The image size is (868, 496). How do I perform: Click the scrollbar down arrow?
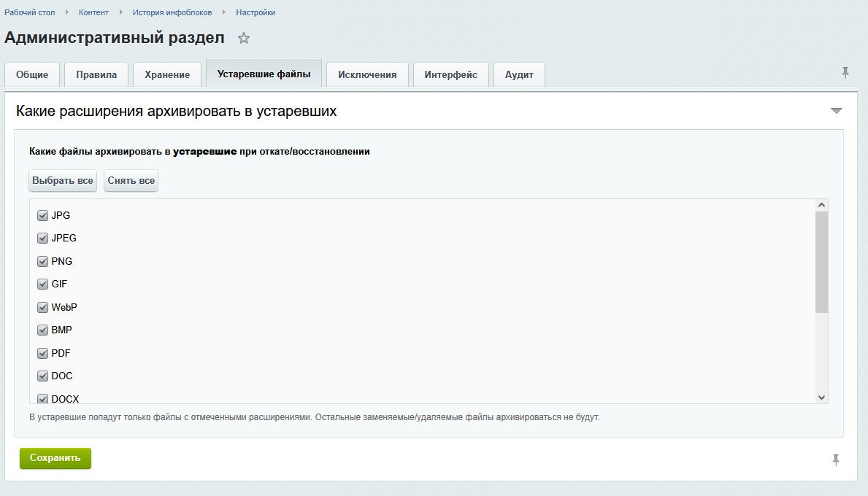[823, 395]
